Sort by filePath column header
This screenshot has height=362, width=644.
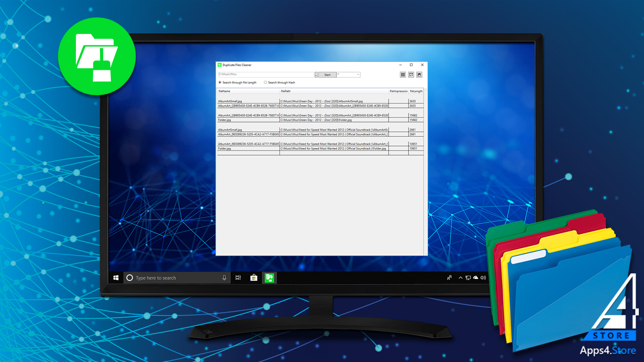[x=334, y=91]
